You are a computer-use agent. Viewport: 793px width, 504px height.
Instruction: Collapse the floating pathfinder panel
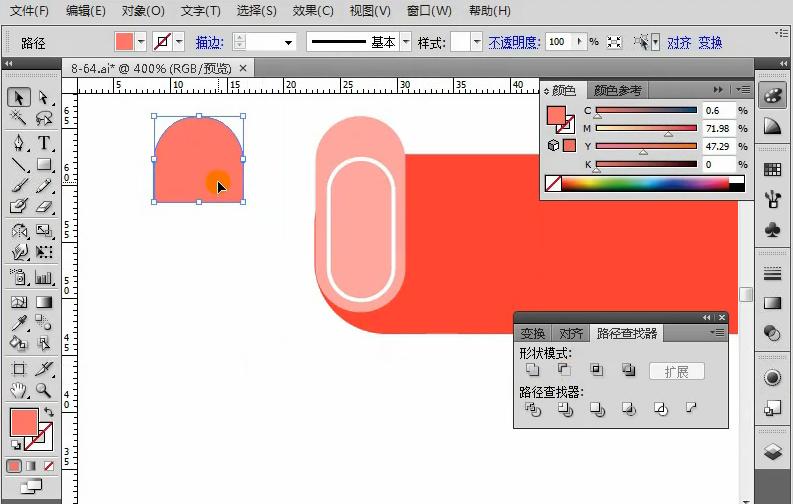pyautogui.click(x=706, y=317)
